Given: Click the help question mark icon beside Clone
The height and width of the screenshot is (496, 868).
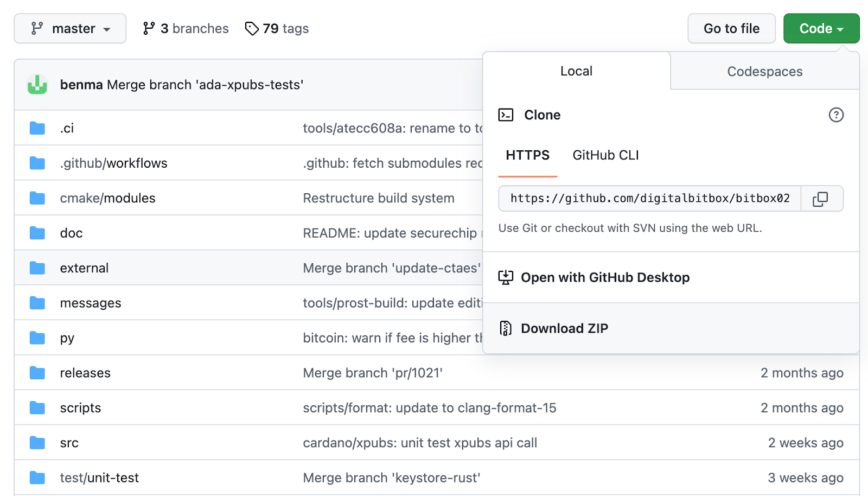Looking at the screenshot, I should (835, 115).
